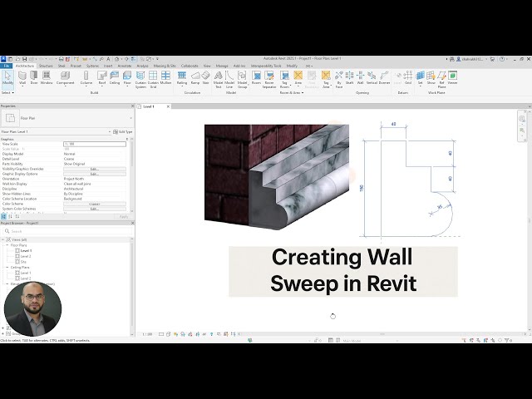Click Edit for Visibility/Graphics Overrides
532x399 pixels.
[95, 169]
